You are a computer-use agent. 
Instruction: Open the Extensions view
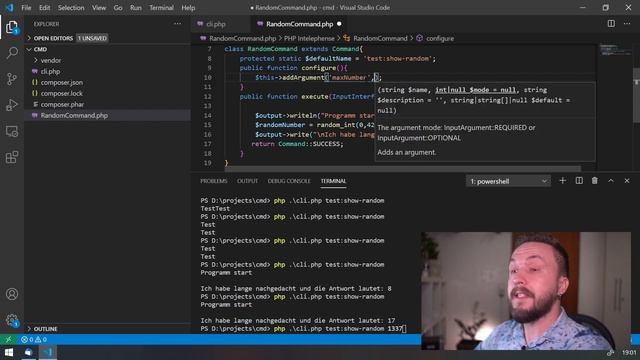click(12, 157)
